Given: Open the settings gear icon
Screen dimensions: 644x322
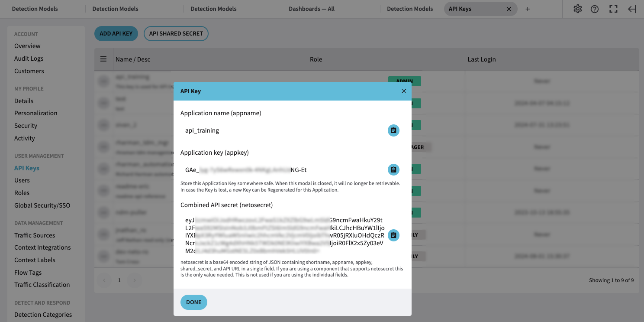Looking at the screenshot, I should tap(577, 9).
